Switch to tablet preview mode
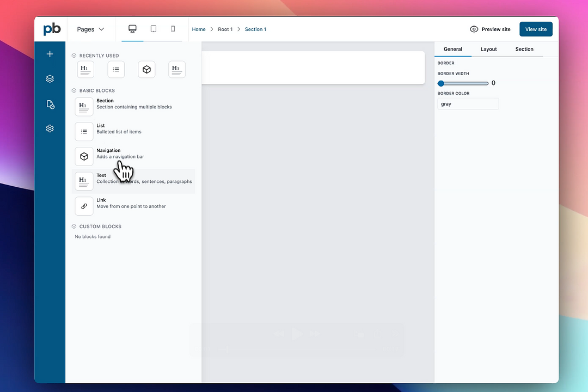Viewport: 588px width, 392px height. [153, 28]
